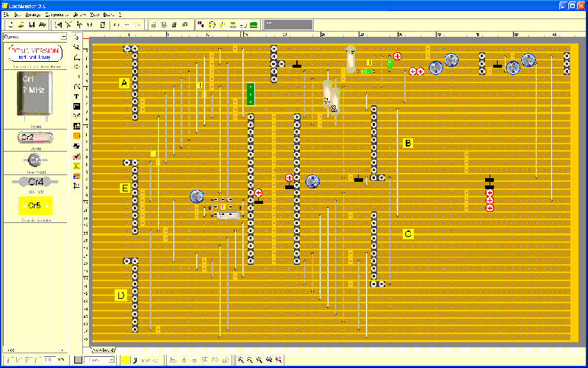Click the Save disk icon in toolbar
This screenshot has height=368, width=588.
point(31,25)
